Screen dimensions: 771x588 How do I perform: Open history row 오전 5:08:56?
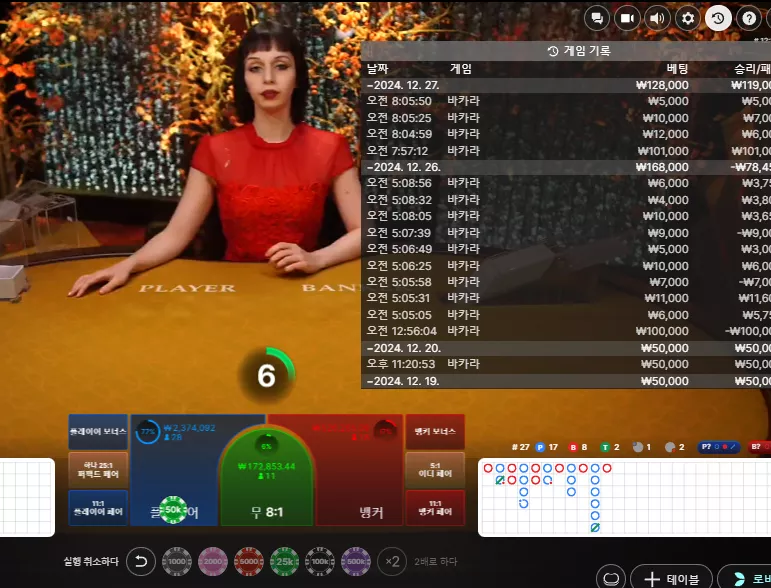point(566,183)
